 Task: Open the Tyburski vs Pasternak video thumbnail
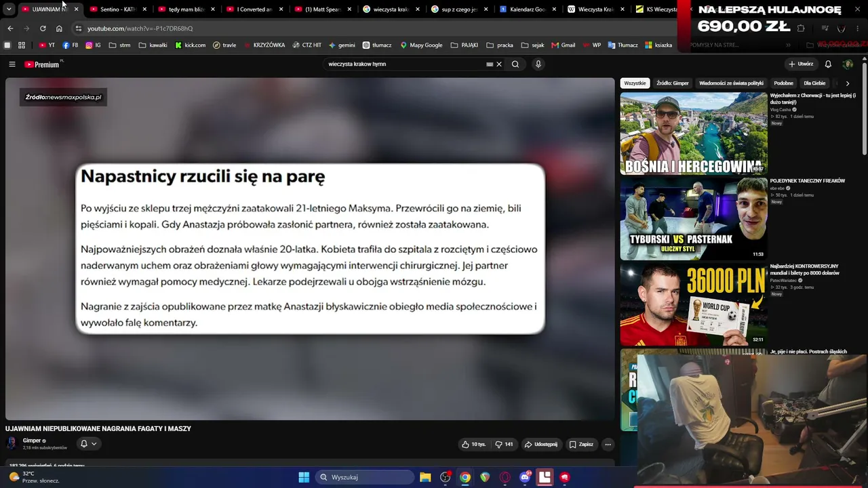tap(694, 219)
